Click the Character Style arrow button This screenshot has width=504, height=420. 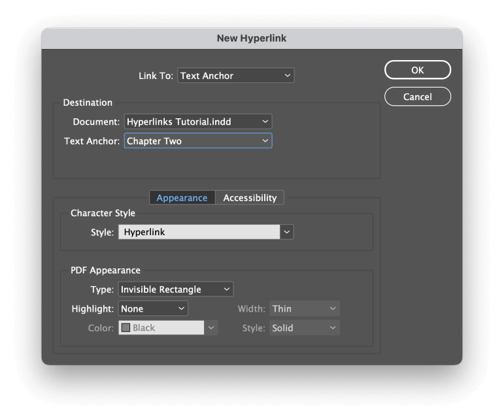tap(287, 232)
